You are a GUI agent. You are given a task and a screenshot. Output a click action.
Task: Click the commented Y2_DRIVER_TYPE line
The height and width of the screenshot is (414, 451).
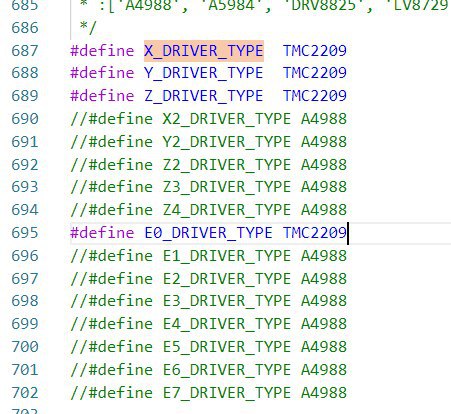point(209,142)
